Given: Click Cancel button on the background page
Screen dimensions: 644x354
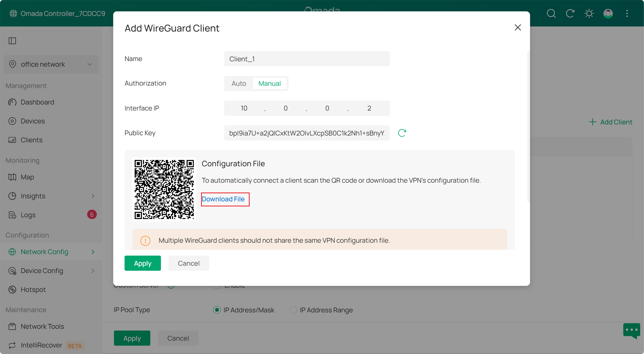Looking at the screenshot, I should tap(178, 338).
